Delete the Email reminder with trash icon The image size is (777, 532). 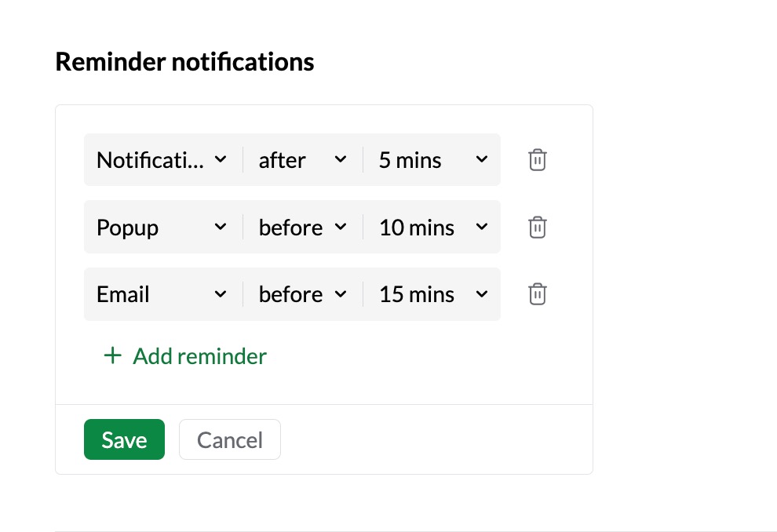point(537,293)
